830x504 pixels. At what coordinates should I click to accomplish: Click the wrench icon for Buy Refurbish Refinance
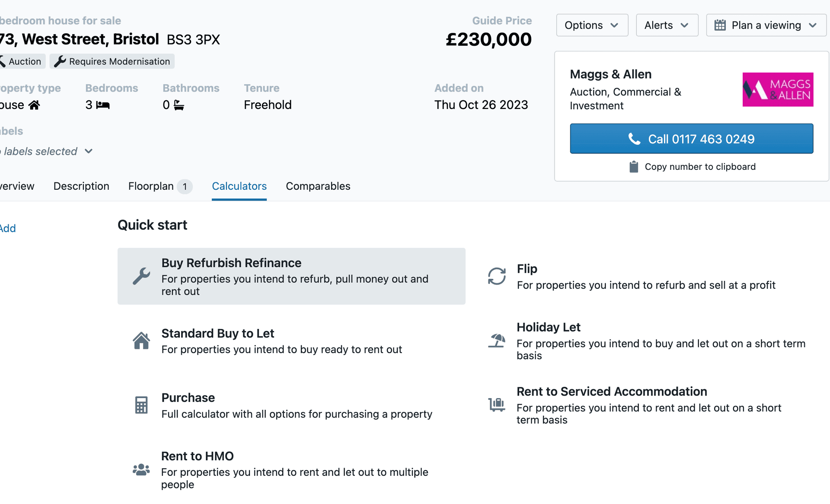coord(141,276)
